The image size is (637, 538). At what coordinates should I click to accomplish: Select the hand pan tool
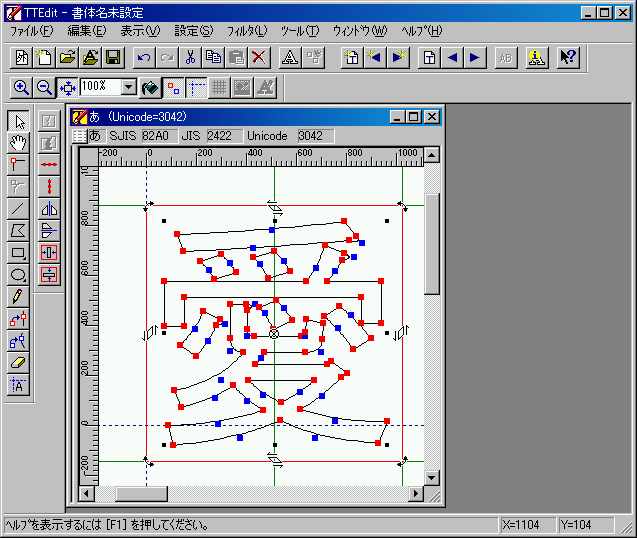pos(18,143)
